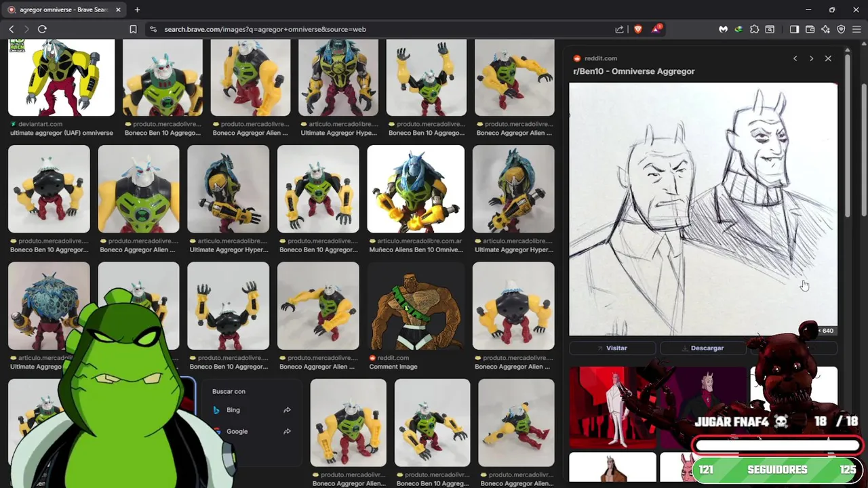Click the 'Comment Image' caption text
Screen dimensions: 868x488
pos(393,367)
